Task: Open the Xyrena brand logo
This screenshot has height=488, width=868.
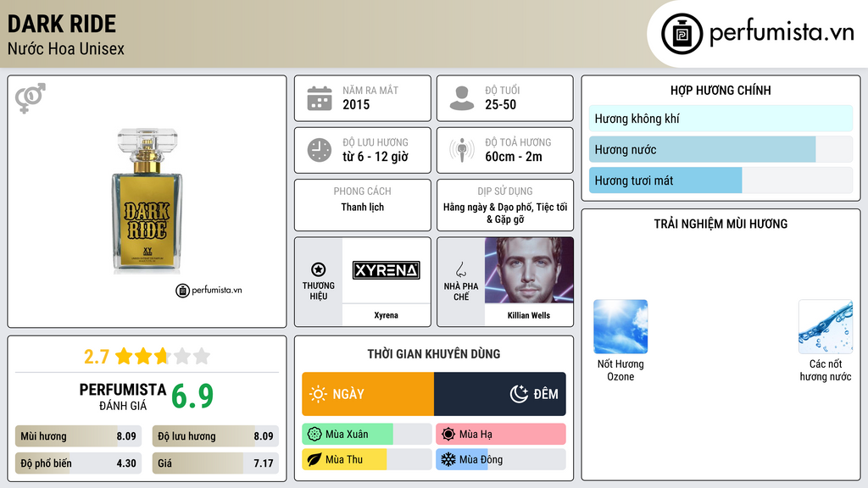Action: (387, 270)
